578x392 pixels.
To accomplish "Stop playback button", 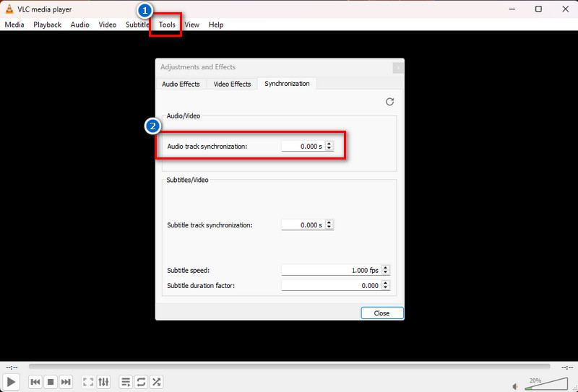I will point(51,382).
